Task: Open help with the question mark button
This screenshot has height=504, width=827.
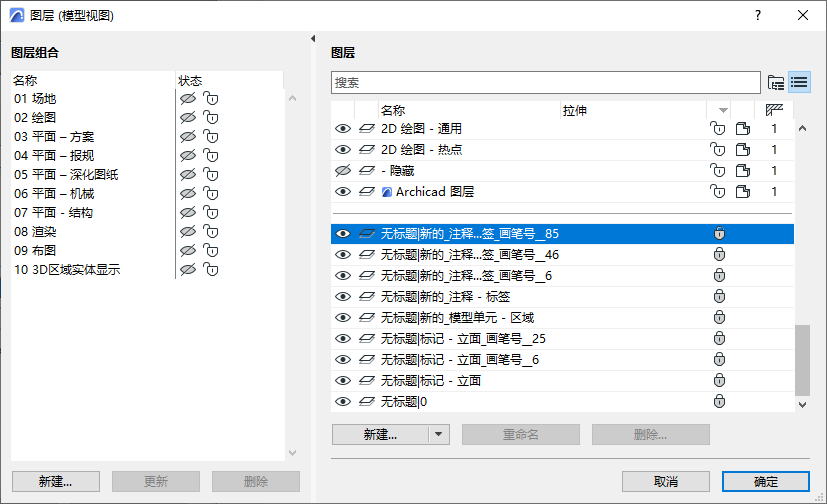Action: point(758,15)
